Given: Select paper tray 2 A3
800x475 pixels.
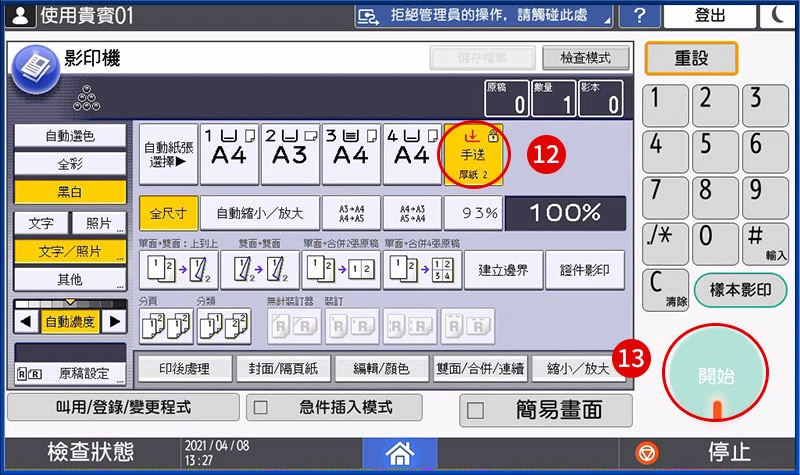Looking at the screenshot, I should (x=290, y=154).
